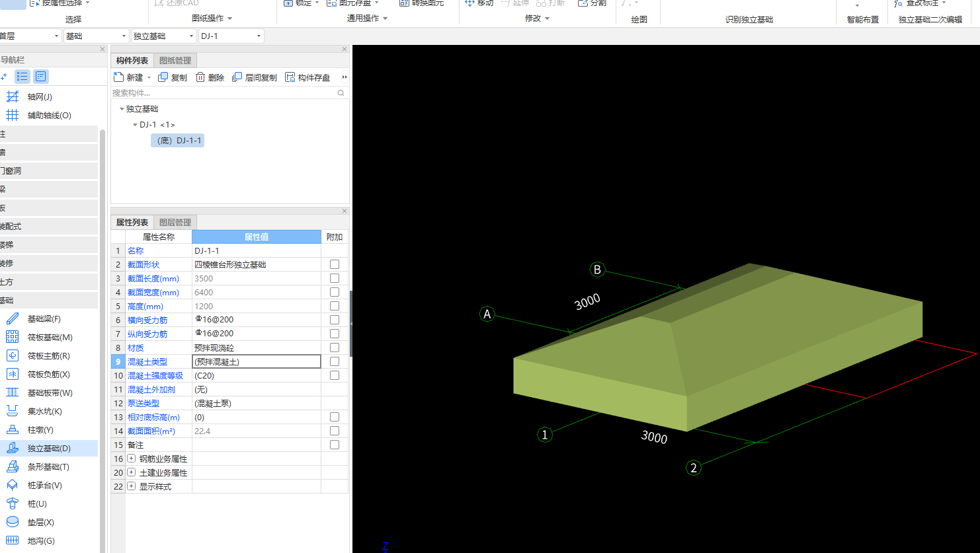Select the 独立基础(D) isolated foundation icon
Viewport: 980px width, 553px height.
[x=13, y=449]
